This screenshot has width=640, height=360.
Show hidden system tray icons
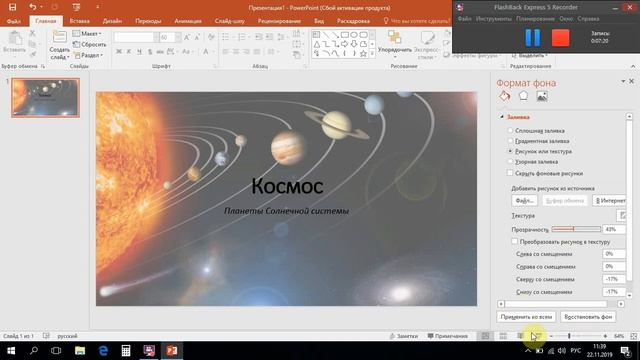528,351
